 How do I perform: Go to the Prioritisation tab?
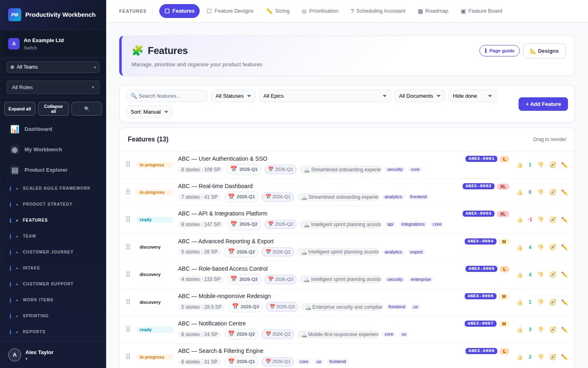(x=320, y=11)
